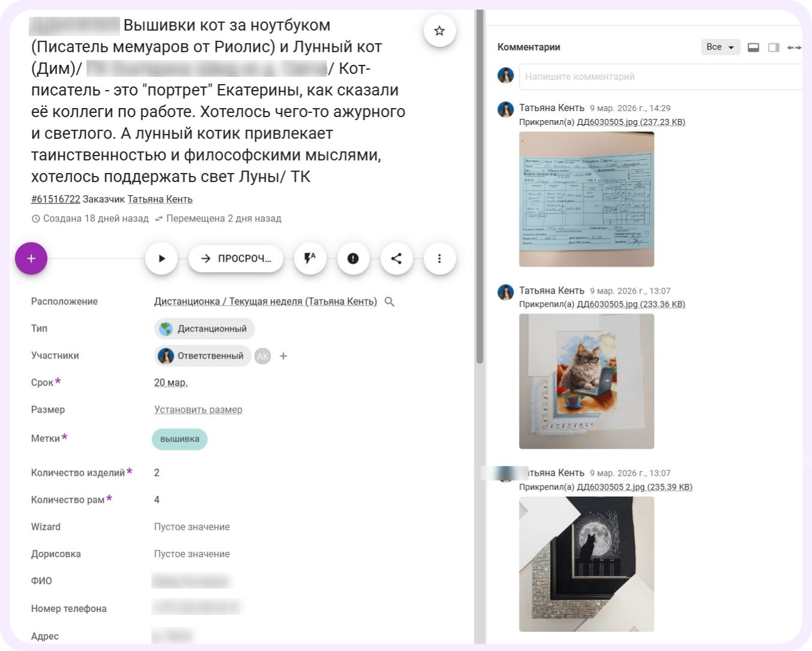
Task: Toggle comments panel width arrows
Action: pyautogui.click(x=794, y=47)
